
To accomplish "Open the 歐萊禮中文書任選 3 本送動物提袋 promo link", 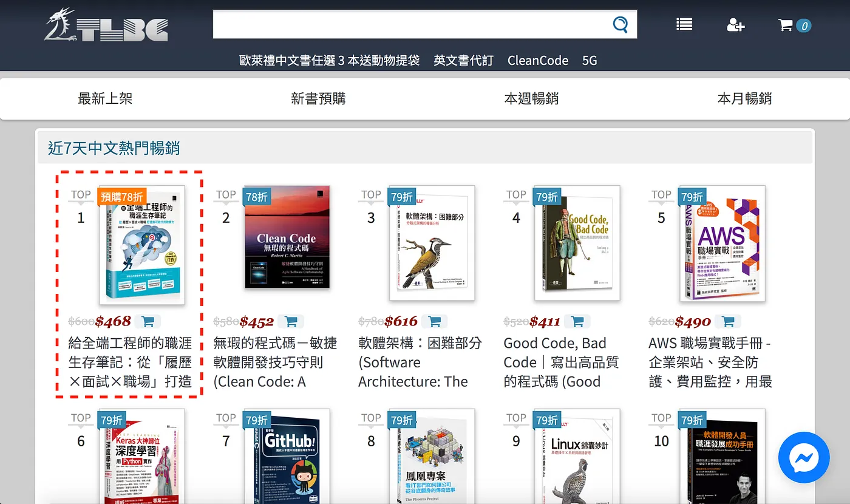I will [330, 60].
